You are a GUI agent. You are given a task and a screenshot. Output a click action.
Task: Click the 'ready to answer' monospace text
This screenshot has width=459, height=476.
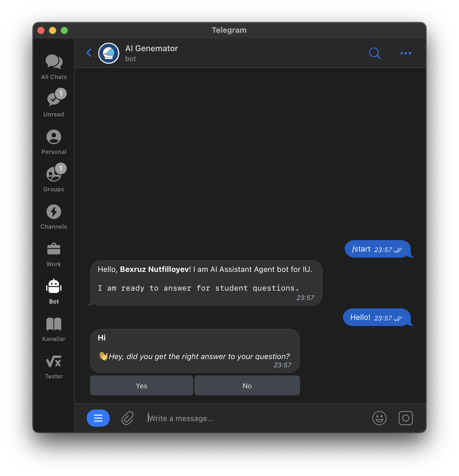199,288
